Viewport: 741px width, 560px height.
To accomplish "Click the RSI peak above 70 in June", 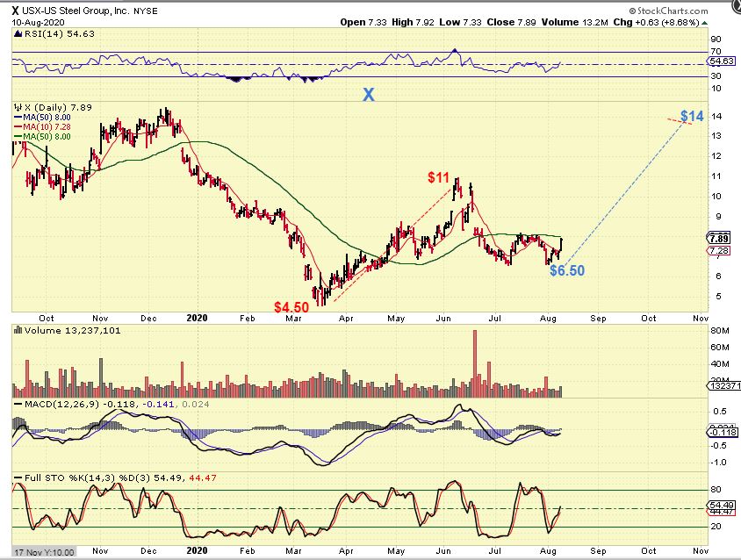I will pyautogui.click(x=455, y=50).
